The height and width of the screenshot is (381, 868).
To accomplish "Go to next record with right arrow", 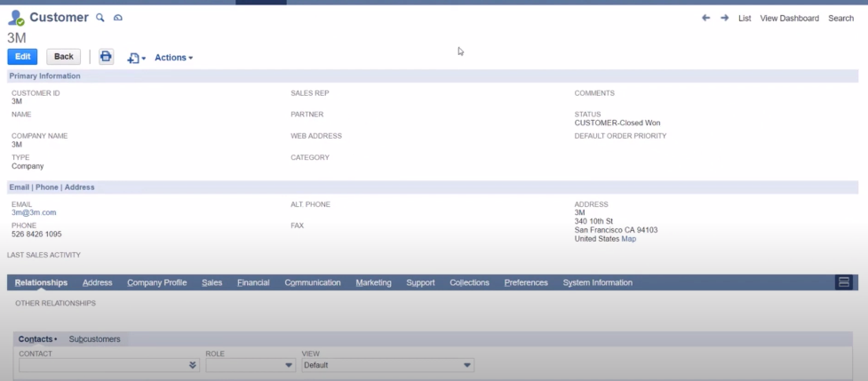I will tap(724, 18).
